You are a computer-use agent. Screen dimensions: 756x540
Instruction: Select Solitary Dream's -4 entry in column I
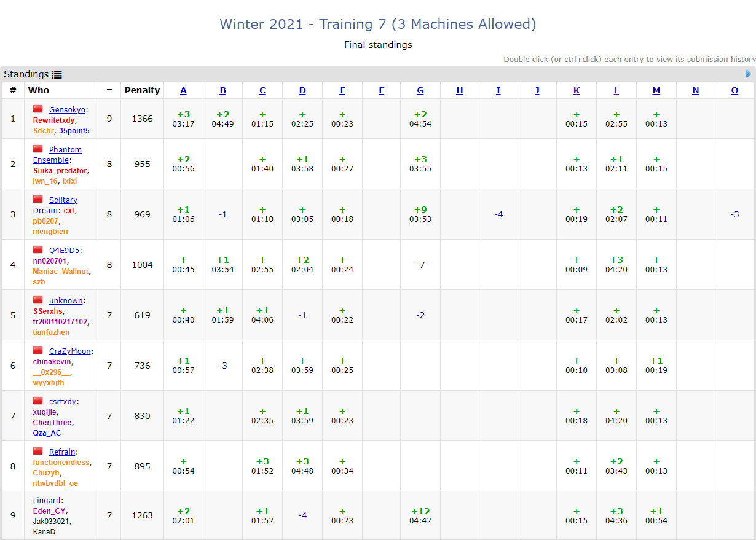click(x=498, y=214)
